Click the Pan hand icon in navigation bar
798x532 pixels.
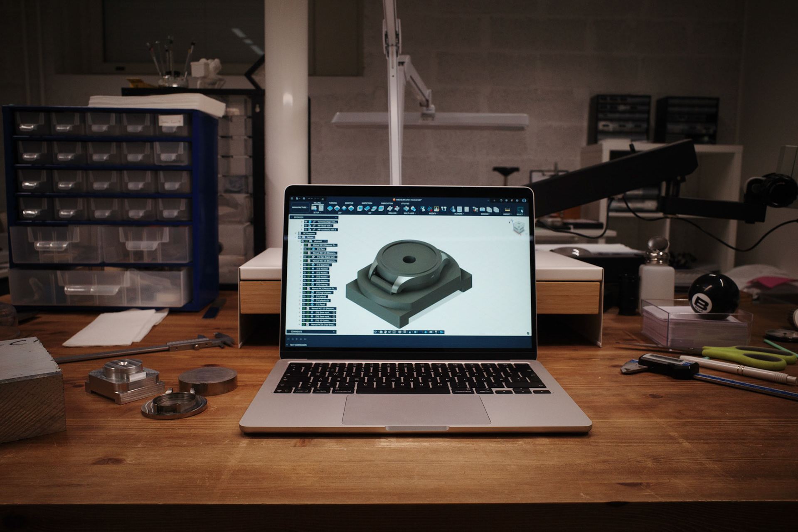point(385,332)
